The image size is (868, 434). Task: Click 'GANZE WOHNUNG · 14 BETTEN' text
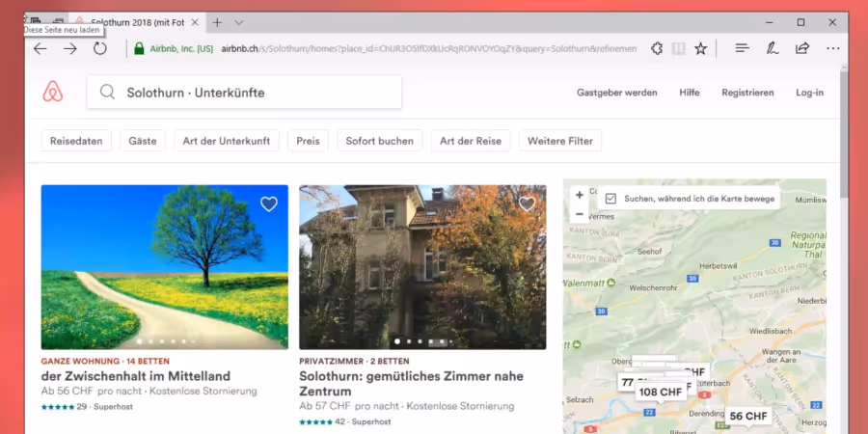(x=105, y=361)
